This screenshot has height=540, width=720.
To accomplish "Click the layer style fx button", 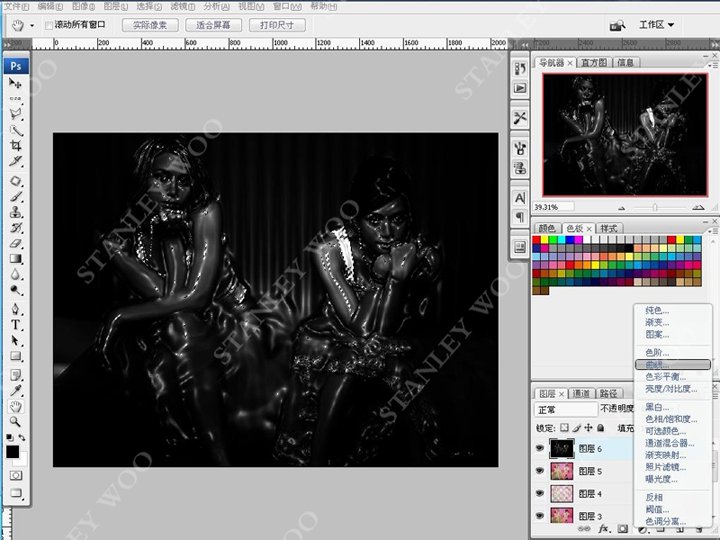I will pos(604,529).
